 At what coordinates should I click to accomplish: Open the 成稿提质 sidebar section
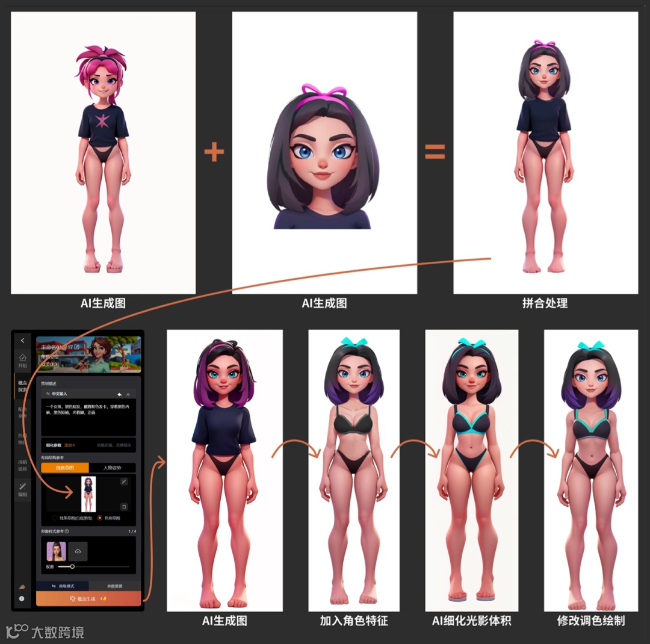click(x=22, y=465)
